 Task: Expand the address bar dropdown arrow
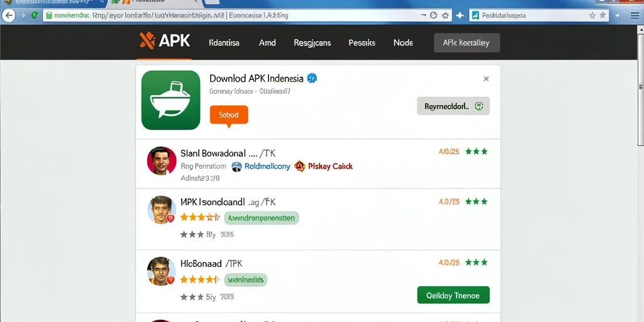click(424, 15)
